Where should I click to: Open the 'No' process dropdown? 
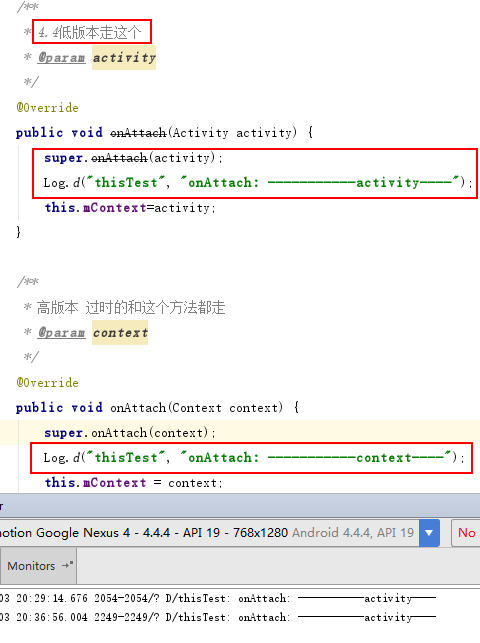(x=466, y=533)
